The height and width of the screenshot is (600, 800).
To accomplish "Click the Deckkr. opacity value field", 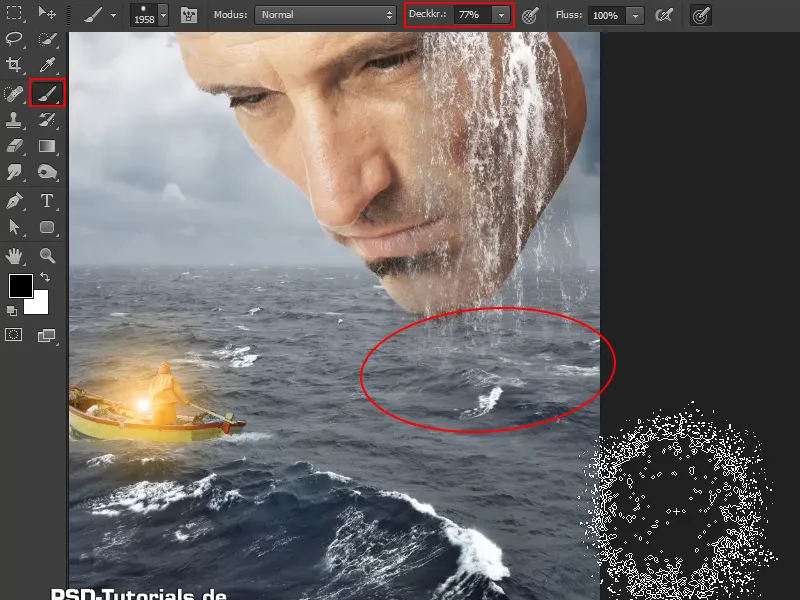I will [472, 15].
